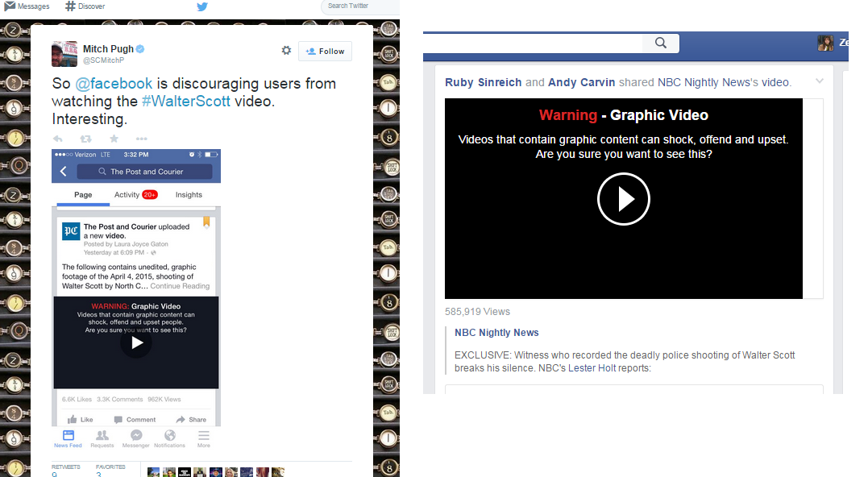Screen dimensions: 868x477
Task: Focus the Facebook search input field
Action: [533, 43]
